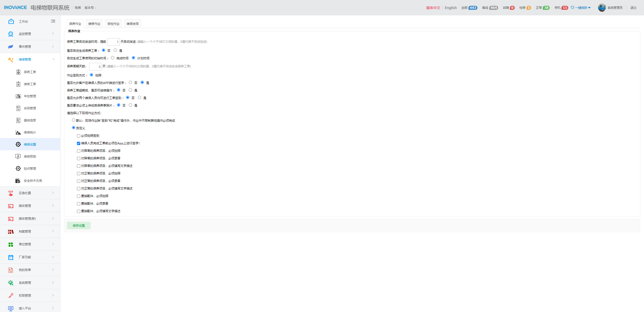
Task: Click the 保存设置 button
Action: 79,226
